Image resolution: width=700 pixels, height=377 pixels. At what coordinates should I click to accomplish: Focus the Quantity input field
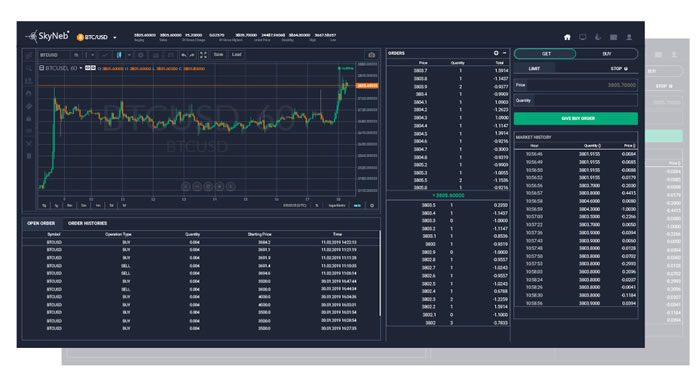coord(576,101)
